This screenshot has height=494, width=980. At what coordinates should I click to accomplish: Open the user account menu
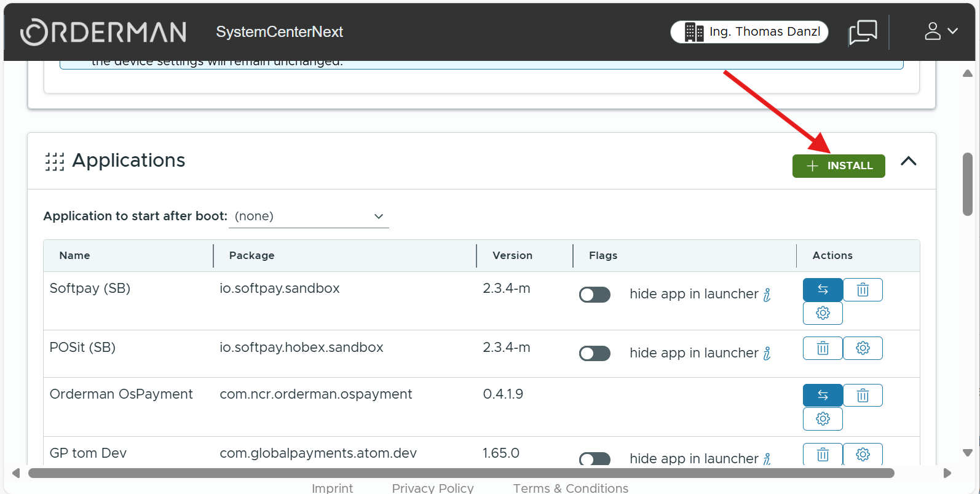point(941,31)
